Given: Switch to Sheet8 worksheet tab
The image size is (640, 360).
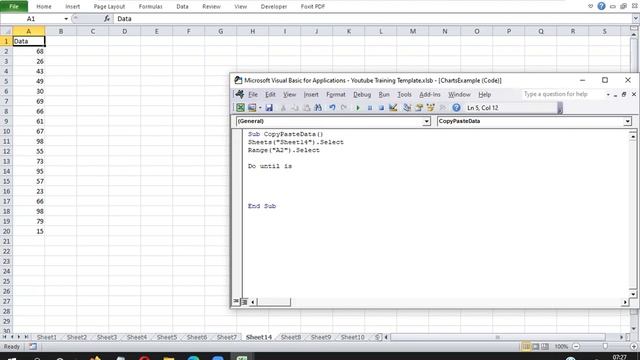Looking at the screenshot, I should [291, 337].
